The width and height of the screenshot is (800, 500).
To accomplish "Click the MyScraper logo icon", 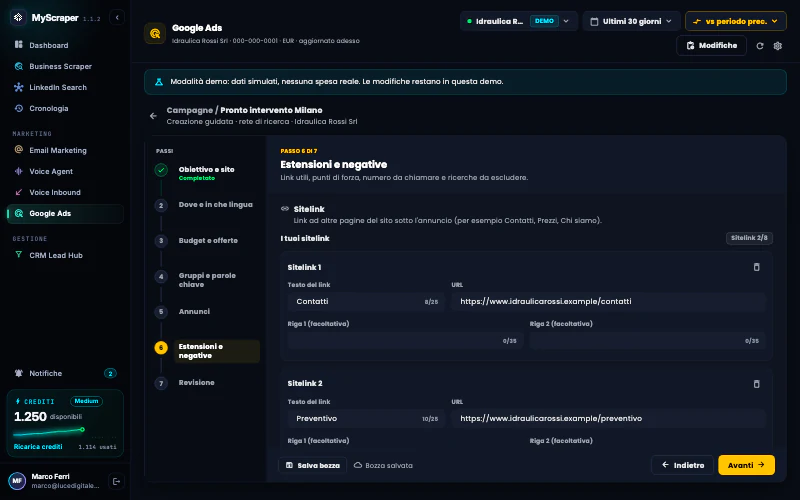I will tap(18, 17).
